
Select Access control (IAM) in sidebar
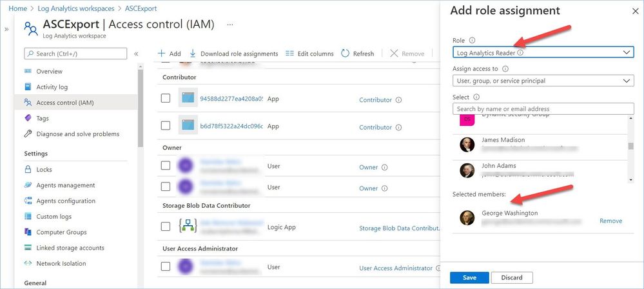click(x=76, y=103)
